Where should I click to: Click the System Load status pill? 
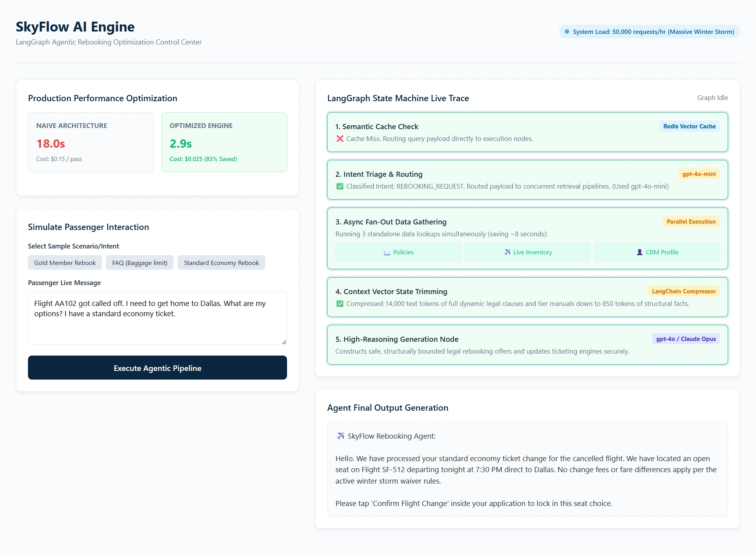649,32
